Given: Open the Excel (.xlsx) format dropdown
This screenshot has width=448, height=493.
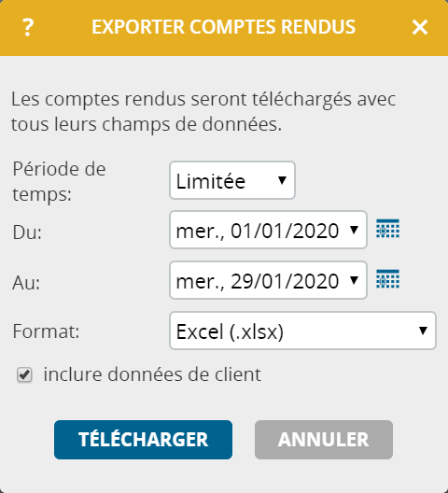Looking at the screenshot, I should [x=302, y=331].
